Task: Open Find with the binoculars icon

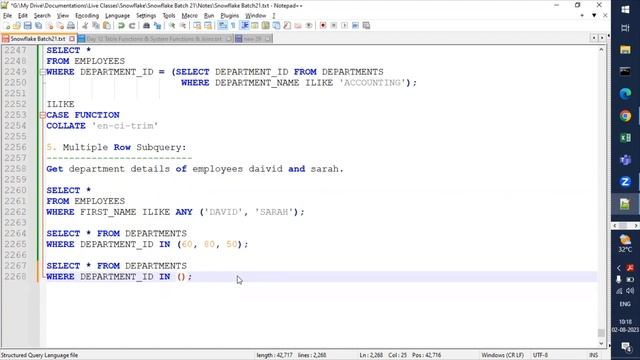Action: click(x=146, y=26)
